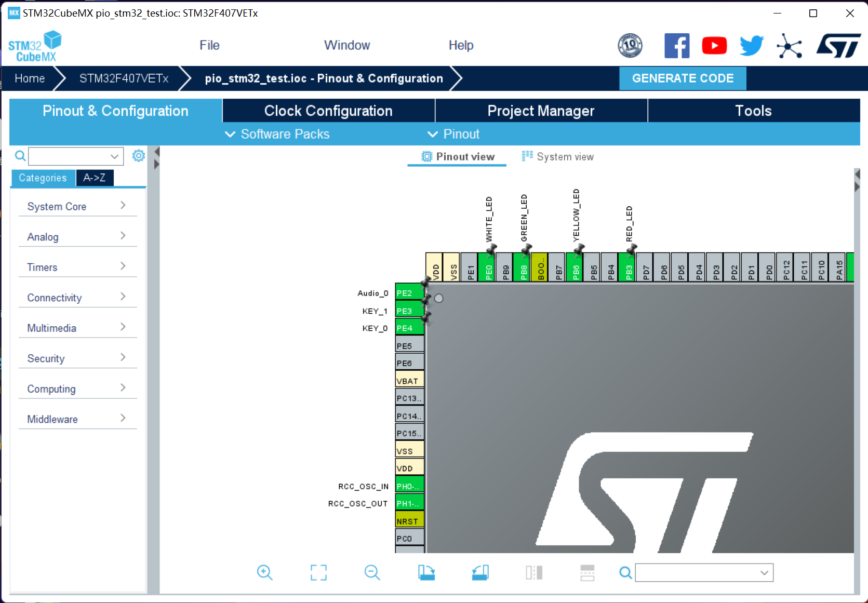868x603 pixels.
Task: Open the Facebook icon in header
Action: pos(677,46)
